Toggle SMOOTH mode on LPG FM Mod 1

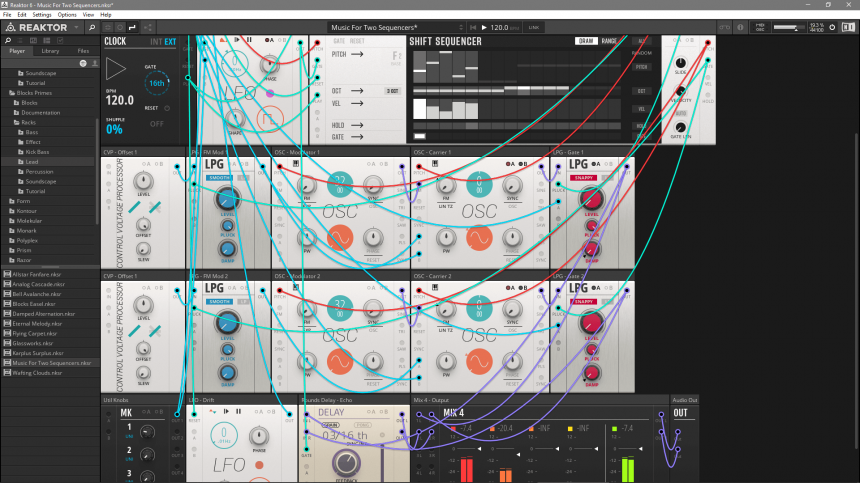219,178
